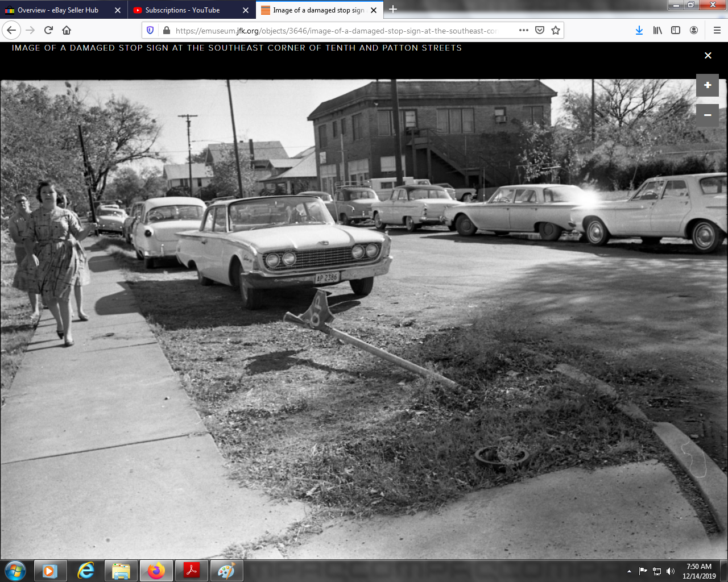
Task: Go back to the previous page
Action: pos(11,30)
